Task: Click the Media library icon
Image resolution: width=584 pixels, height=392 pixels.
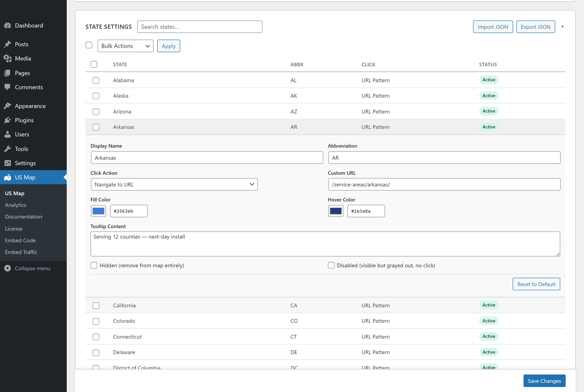Action: [8, 58]
